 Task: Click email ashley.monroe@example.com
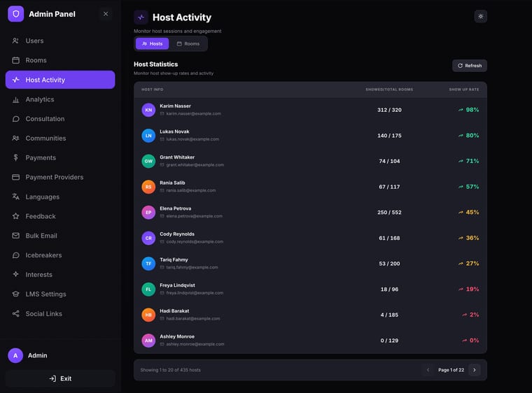point(195,344)
